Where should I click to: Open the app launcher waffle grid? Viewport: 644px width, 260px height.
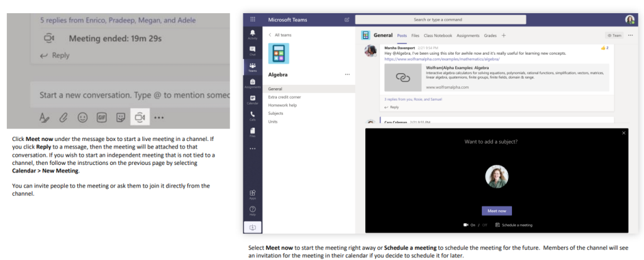[x=252, y=20]
